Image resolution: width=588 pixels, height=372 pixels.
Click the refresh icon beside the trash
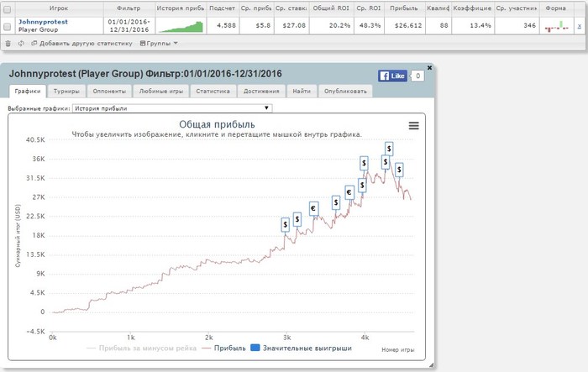point(21,44)
